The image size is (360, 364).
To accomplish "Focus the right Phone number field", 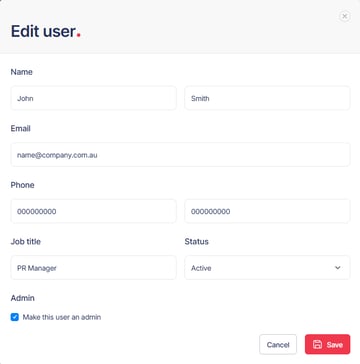I will [267, 211].
